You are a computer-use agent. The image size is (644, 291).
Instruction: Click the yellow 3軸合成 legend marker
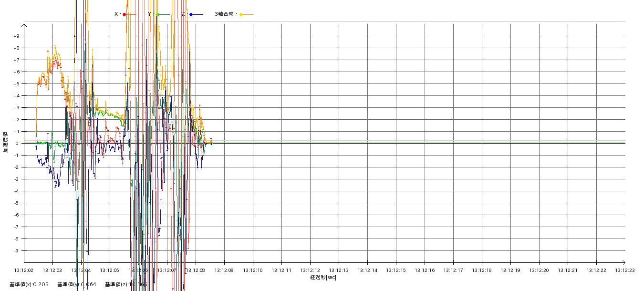click(x=241, y=14)
